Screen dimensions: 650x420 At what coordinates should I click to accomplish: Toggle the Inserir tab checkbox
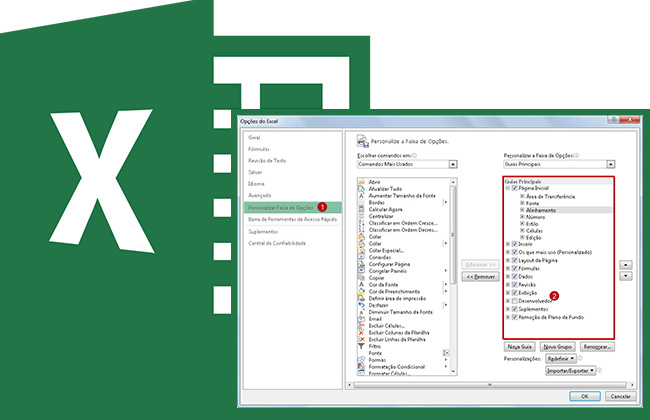point(514,244)
